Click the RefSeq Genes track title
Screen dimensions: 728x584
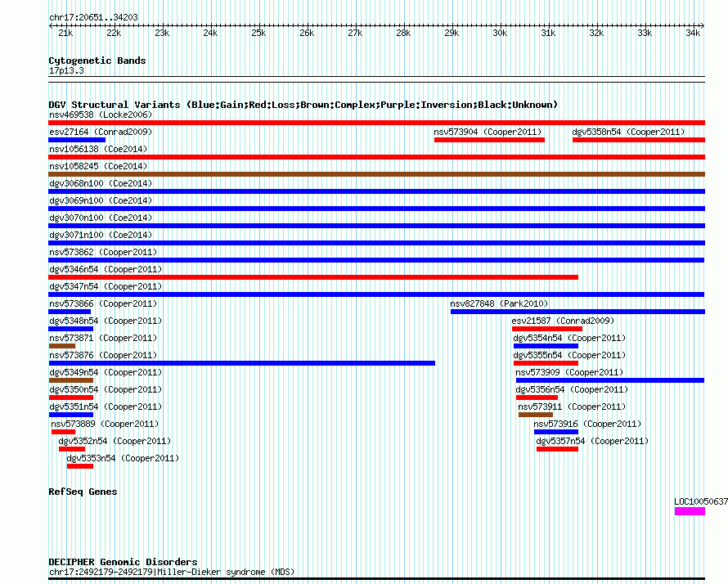83,492
